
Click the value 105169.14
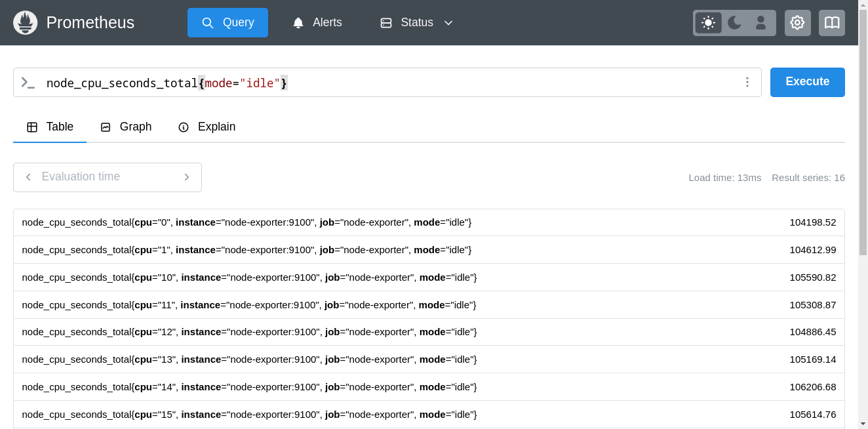pos(813,359)
